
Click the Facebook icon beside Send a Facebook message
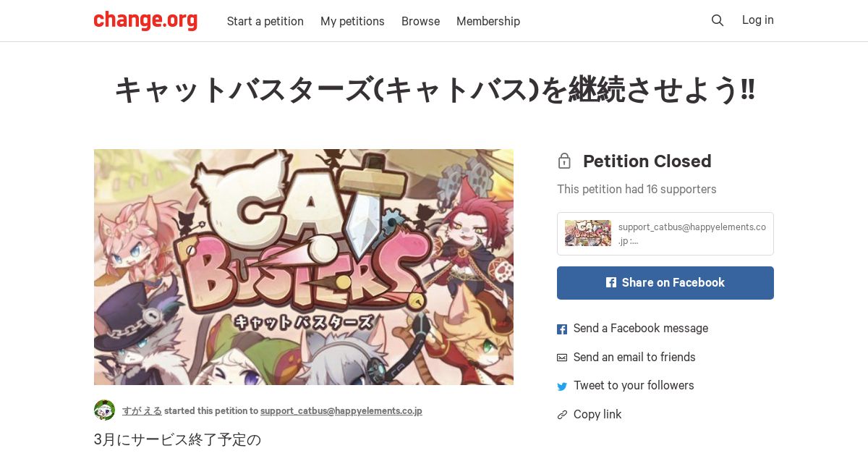coord(562,329)
